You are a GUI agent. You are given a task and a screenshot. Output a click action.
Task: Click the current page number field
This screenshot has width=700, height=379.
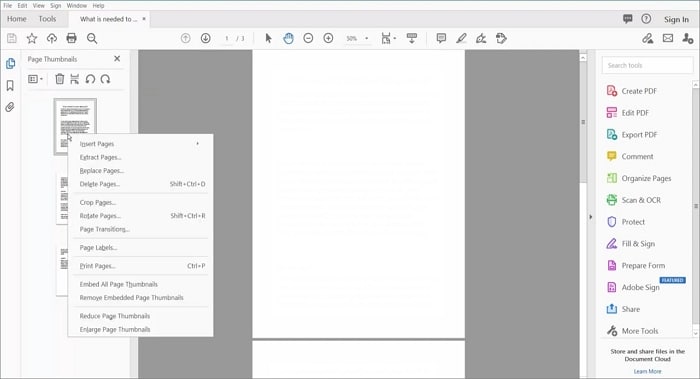[227, 38]
